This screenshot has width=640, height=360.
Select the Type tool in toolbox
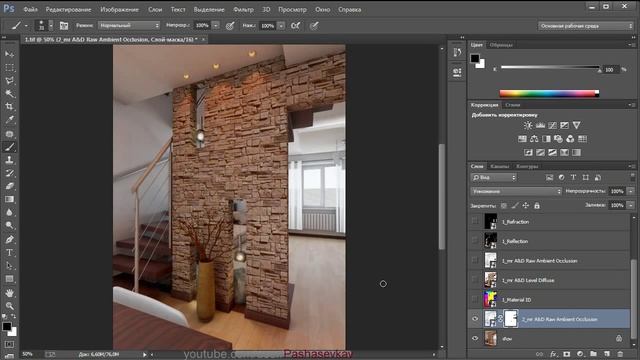(x=9, y=253)
